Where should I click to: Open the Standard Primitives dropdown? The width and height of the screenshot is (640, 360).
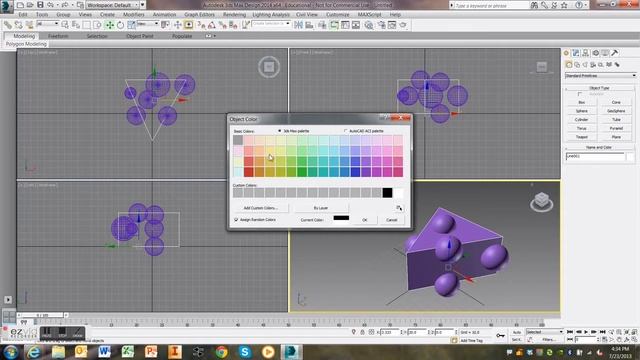(600, 76)
